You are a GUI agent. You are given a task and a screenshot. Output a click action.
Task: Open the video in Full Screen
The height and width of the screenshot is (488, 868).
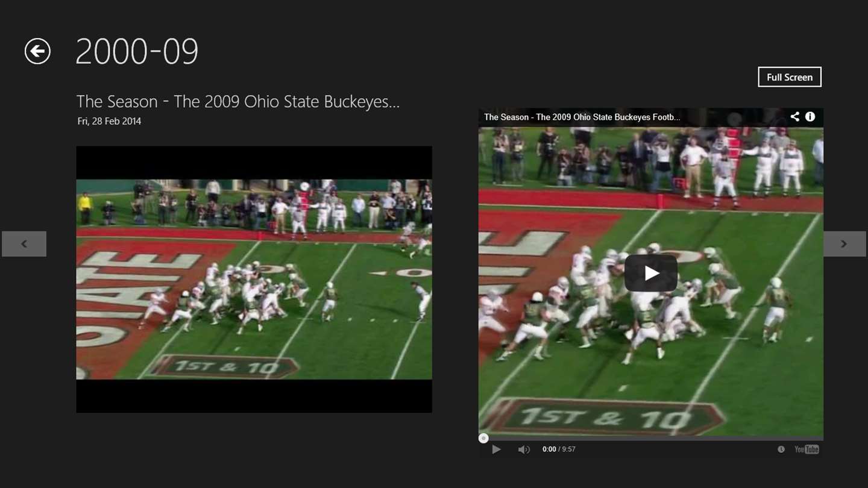[790, 77]
